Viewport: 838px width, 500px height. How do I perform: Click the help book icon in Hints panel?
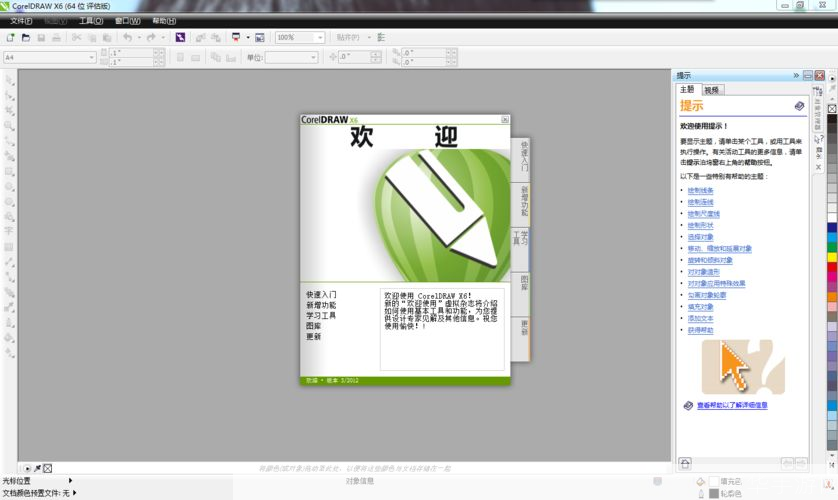point(800,106)
